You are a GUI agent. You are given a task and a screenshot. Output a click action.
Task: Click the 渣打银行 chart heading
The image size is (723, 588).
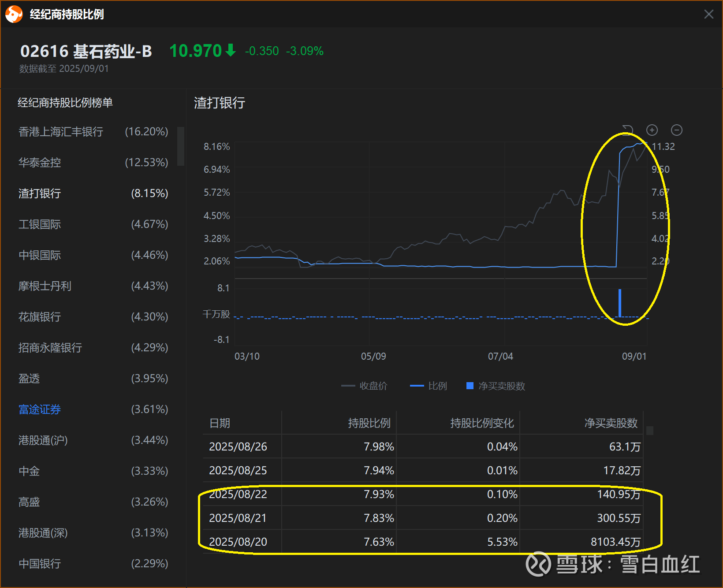click(220, 103)
